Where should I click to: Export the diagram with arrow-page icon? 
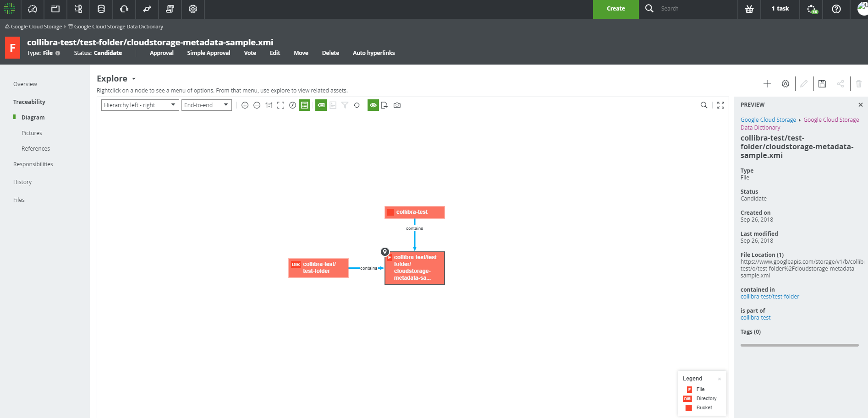pos(385,105)
